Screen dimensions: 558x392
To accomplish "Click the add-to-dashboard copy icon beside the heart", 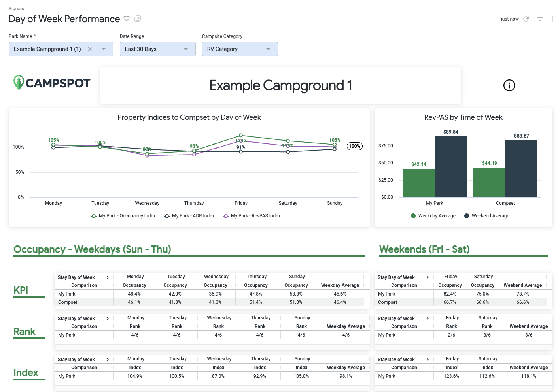I will click(x=138, y=19).
